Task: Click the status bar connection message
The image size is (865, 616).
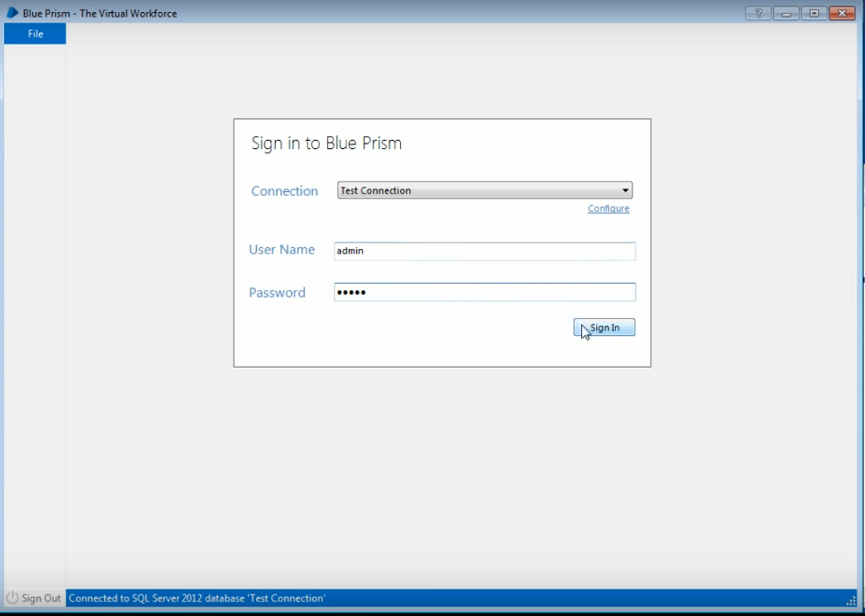Action: coord(197,598)
